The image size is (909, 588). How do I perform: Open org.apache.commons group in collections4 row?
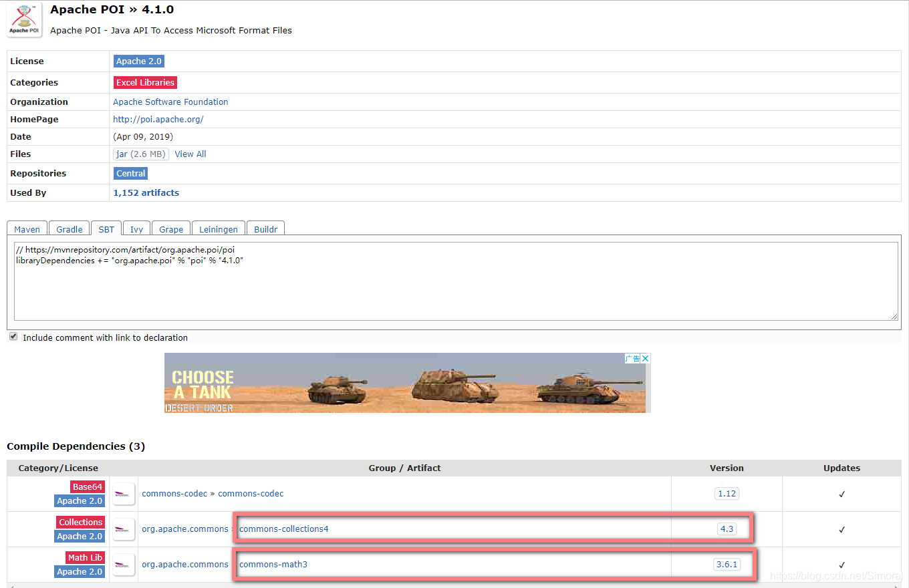(x=185, y=529)
